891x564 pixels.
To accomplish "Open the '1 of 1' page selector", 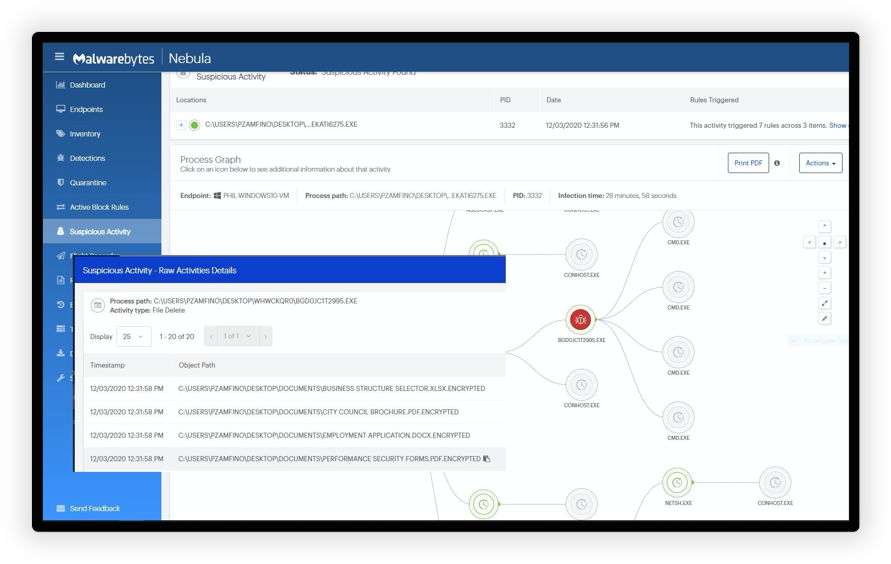I will coord(238,337).
